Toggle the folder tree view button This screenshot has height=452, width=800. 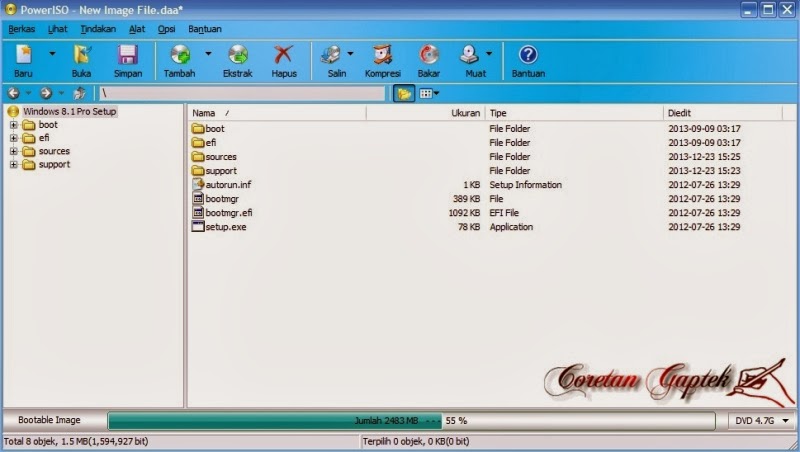[404, 93]
